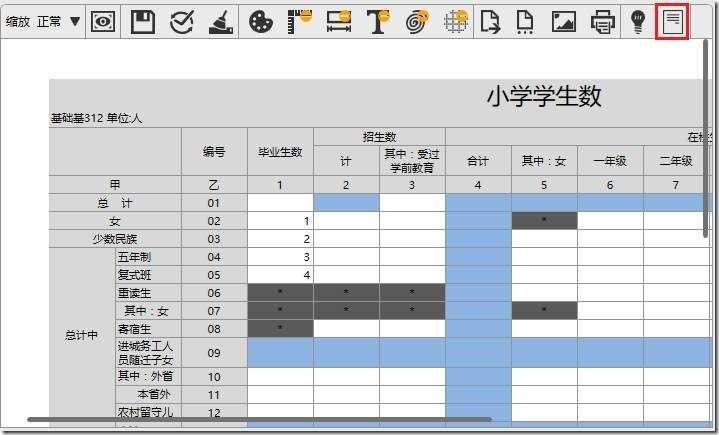
Task: Click the 少数民族 row label
Action: click(x=115, y=239)
